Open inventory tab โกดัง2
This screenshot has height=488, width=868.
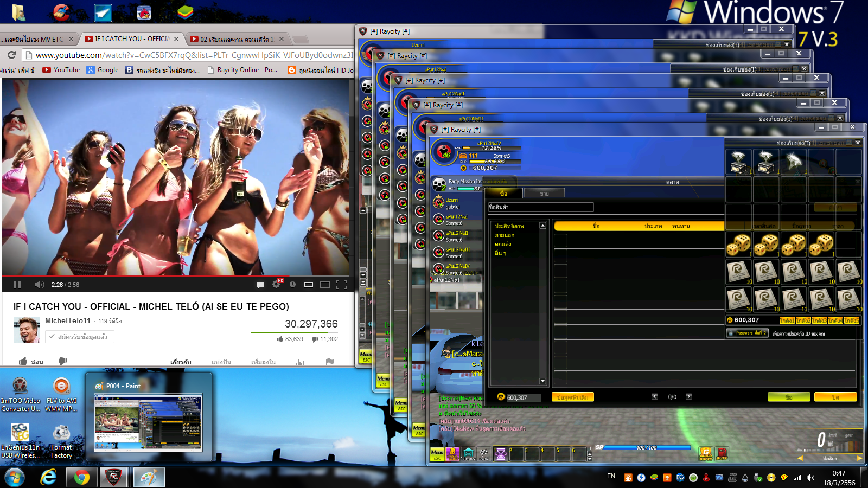803,320
